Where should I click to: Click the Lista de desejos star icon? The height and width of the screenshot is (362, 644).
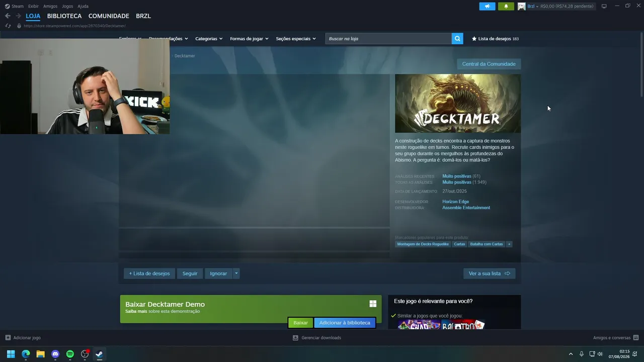(x=474, y=39)
